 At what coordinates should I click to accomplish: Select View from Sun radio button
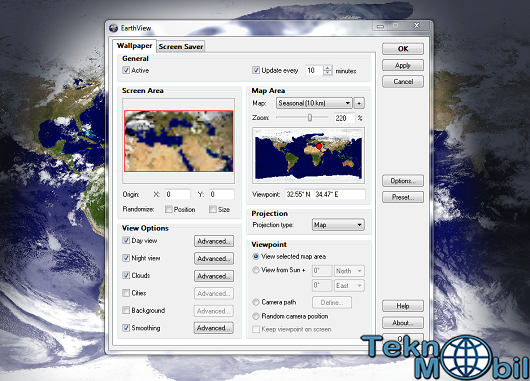[x=256, y=270]
